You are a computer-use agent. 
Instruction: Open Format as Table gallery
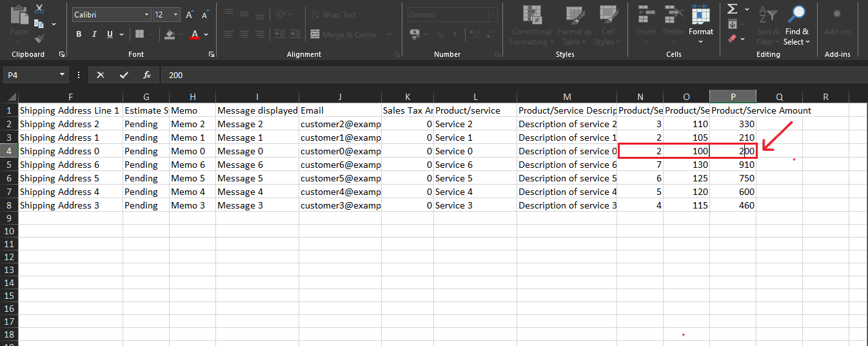click(574, 26)
